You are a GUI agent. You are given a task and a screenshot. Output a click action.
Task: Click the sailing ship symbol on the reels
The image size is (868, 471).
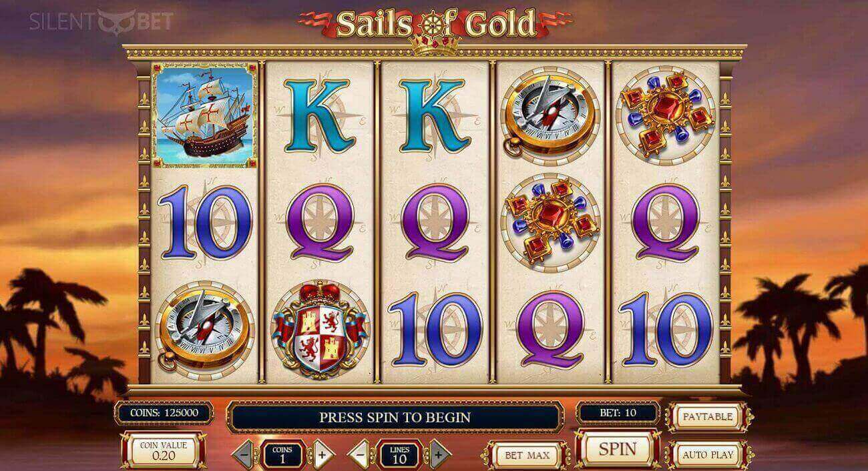(x=204, y=115)
